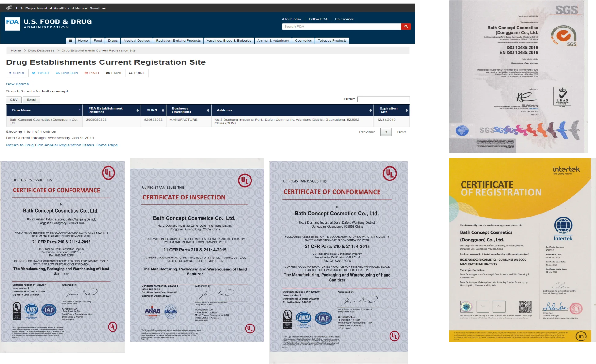Sort by Expiration Date column arrows
596x364 pixels.
pos(406,110)
